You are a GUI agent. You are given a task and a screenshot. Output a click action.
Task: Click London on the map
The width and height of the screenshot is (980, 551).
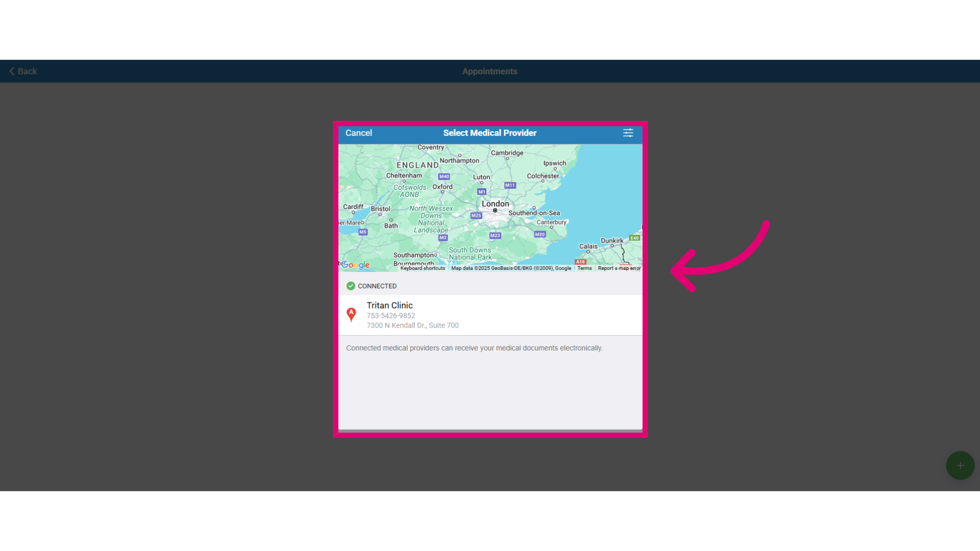click(x=495, y=204)
